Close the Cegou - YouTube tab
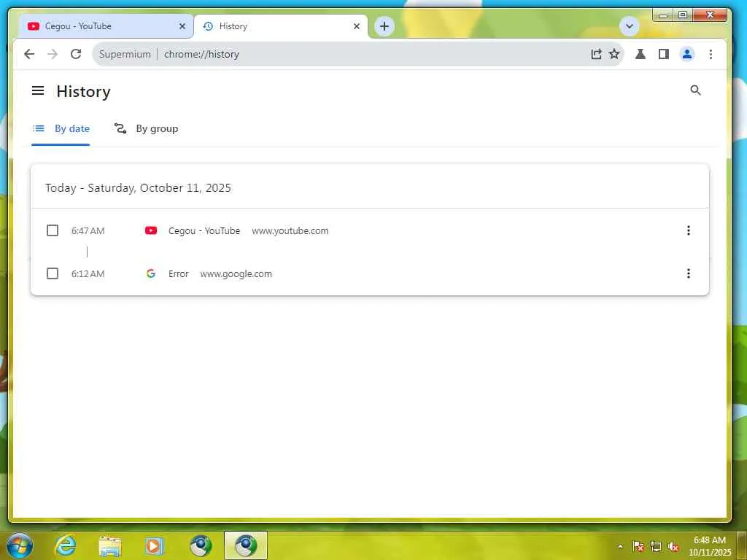This screenshot has height=560, width=747. pos(182,26)
